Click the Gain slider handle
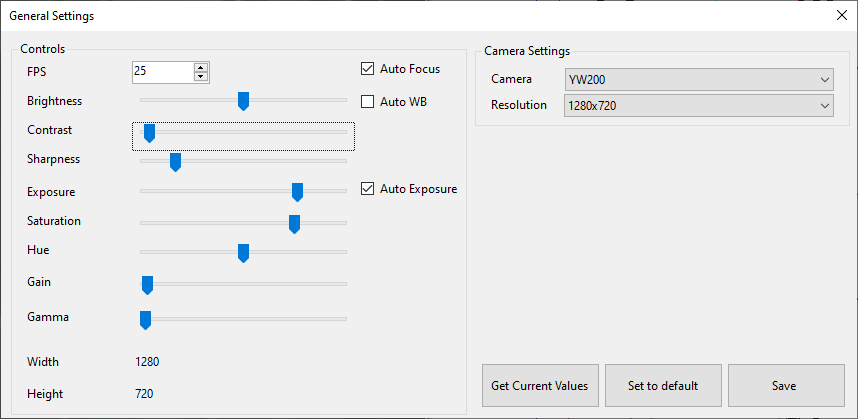Screen dimensions: 858x419 [x=147, y=286]
